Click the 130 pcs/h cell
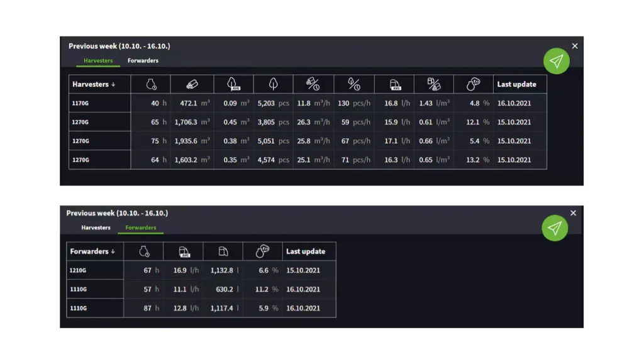644x362 pixels. coord(354,103)
